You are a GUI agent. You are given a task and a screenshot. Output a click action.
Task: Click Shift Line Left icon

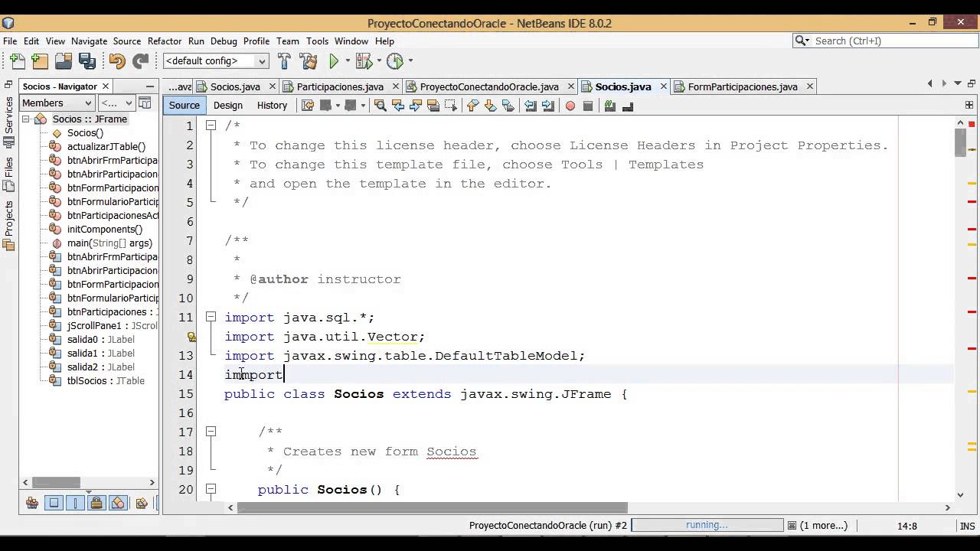[x=531, y=106]
